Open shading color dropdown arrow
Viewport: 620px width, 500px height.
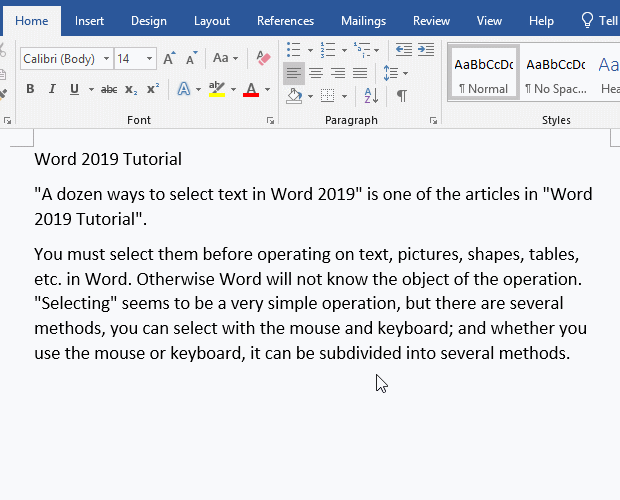pyautogui.click(x=310, y=96)
